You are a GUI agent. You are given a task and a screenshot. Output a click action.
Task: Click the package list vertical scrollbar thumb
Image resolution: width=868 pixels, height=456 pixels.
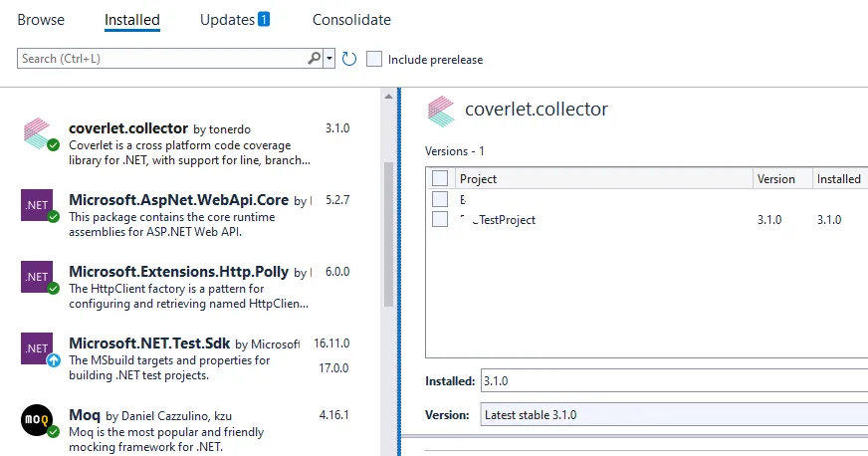388,234
